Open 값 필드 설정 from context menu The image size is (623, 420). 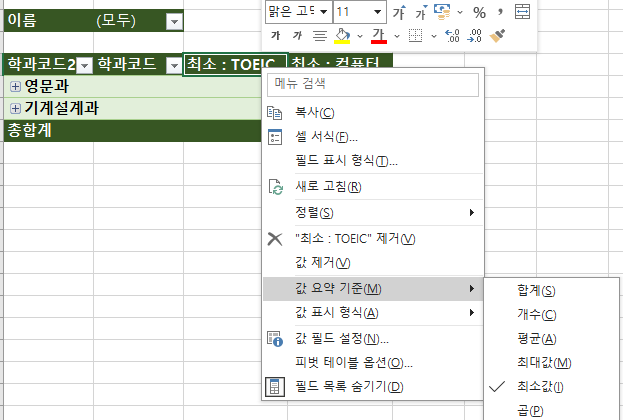point(343,339)
